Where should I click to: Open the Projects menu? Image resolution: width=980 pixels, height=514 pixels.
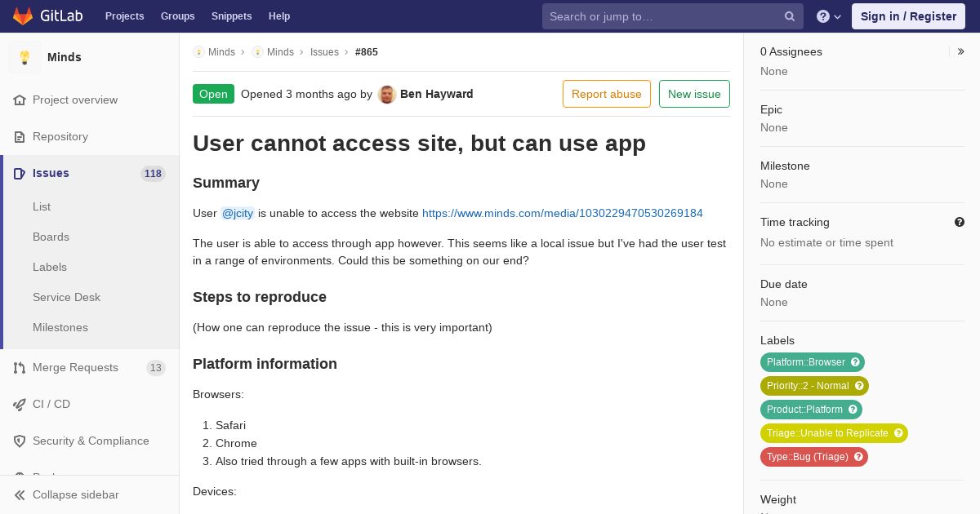coord(124,16)
